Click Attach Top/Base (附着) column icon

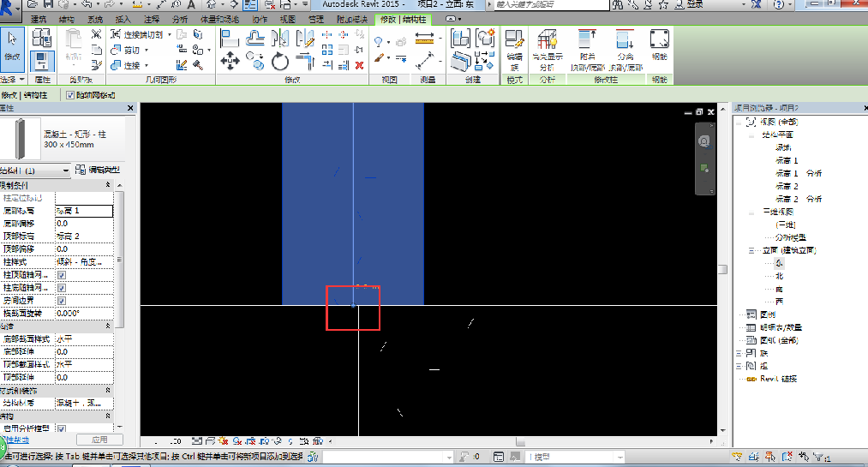(588, 50)
